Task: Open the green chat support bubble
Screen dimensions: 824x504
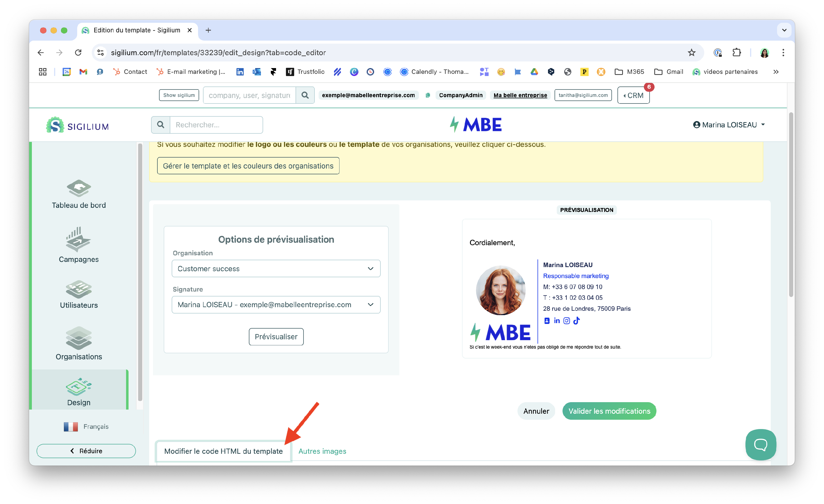Action: pyautogui.click(x=761, y=444)
